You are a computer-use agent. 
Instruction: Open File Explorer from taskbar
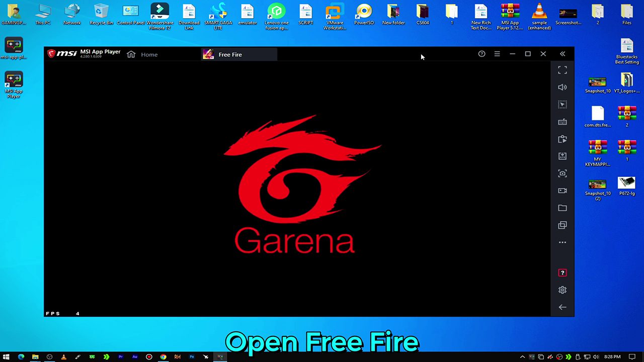[x=35, y=357]
